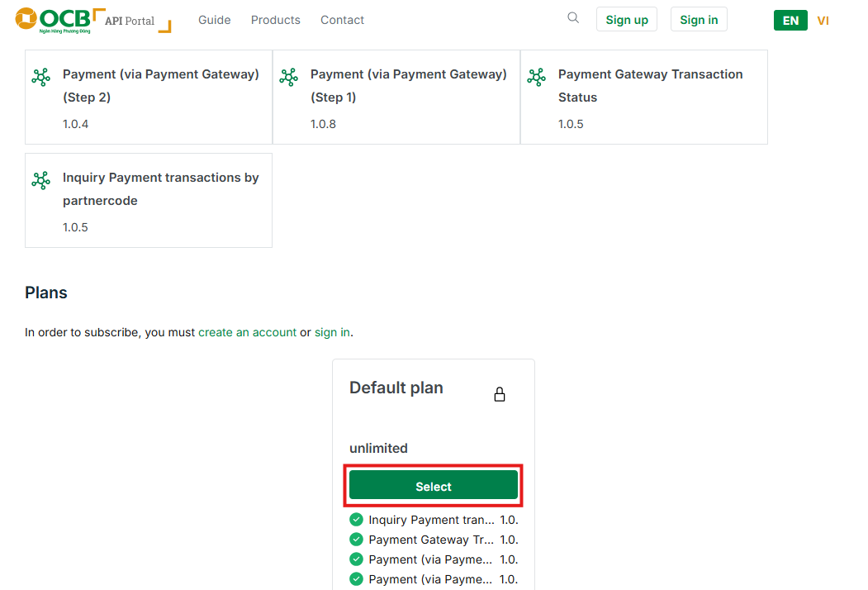This screenshot has height=590, width=868.
Task: Click the Inquiry Payment transactions API icon
Action: [40, 180]
